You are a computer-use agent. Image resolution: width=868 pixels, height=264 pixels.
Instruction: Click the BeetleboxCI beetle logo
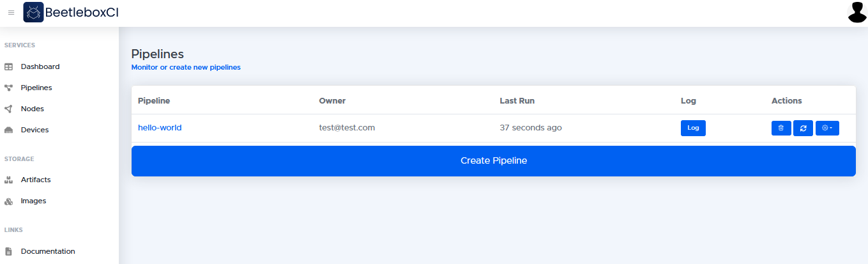pos(33,12)
